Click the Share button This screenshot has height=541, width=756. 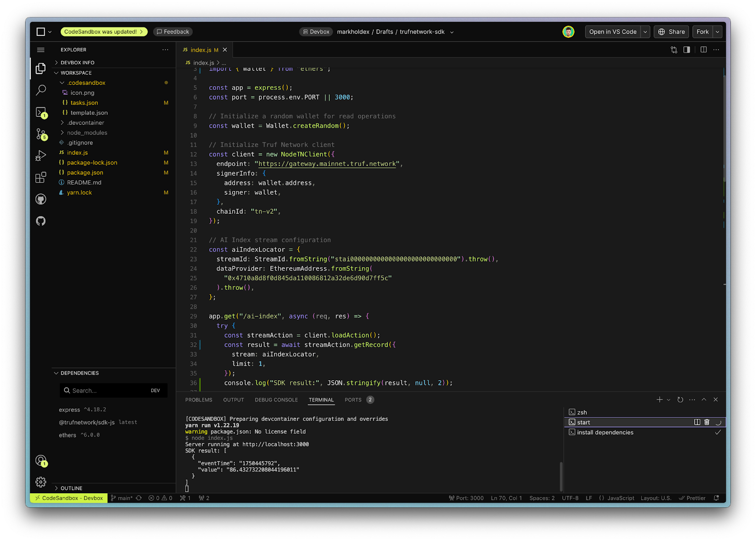pyautogui.click(x=671, y=32)
